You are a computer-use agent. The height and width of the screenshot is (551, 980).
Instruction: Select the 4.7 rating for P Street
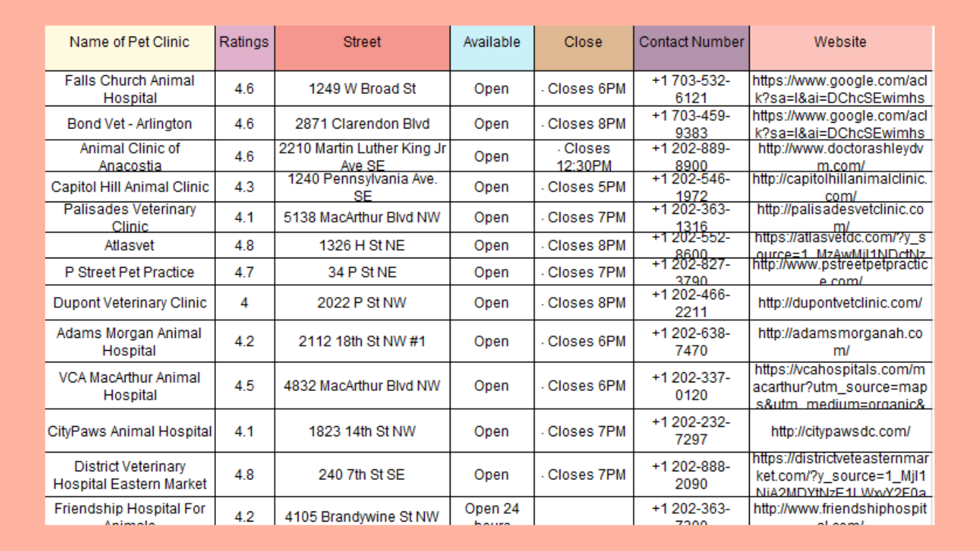[x=244, y=272]
